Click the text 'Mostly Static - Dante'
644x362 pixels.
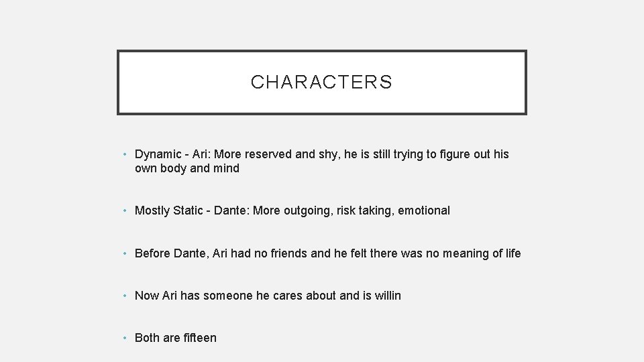coord(190,210)
